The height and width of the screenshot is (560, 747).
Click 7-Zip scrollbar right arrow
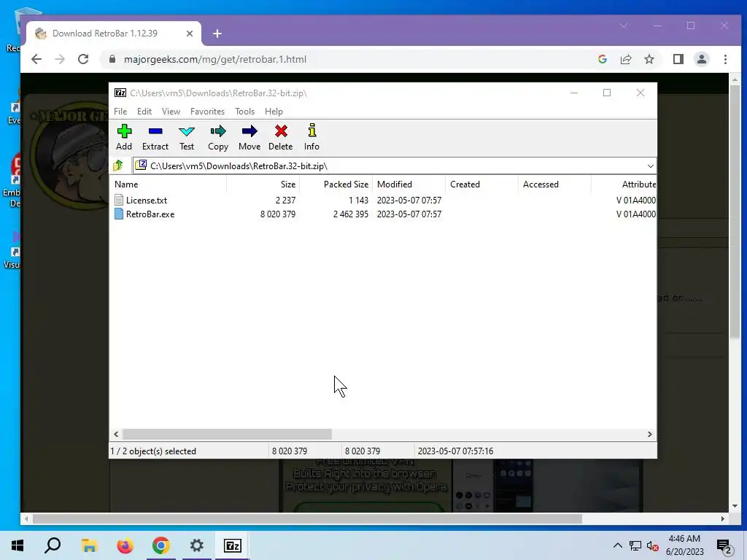pos(650,434)
